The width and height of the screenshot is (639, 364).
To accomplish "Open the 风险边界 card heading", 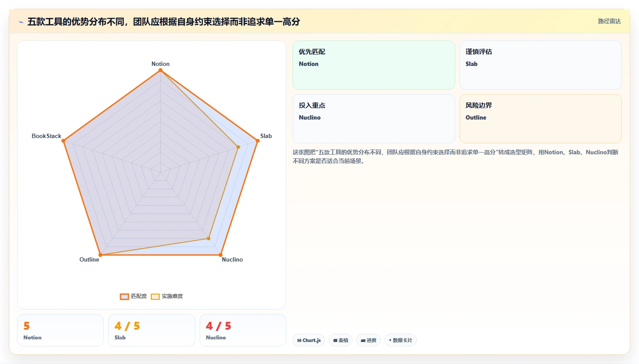I will click(x=479, y=106).
